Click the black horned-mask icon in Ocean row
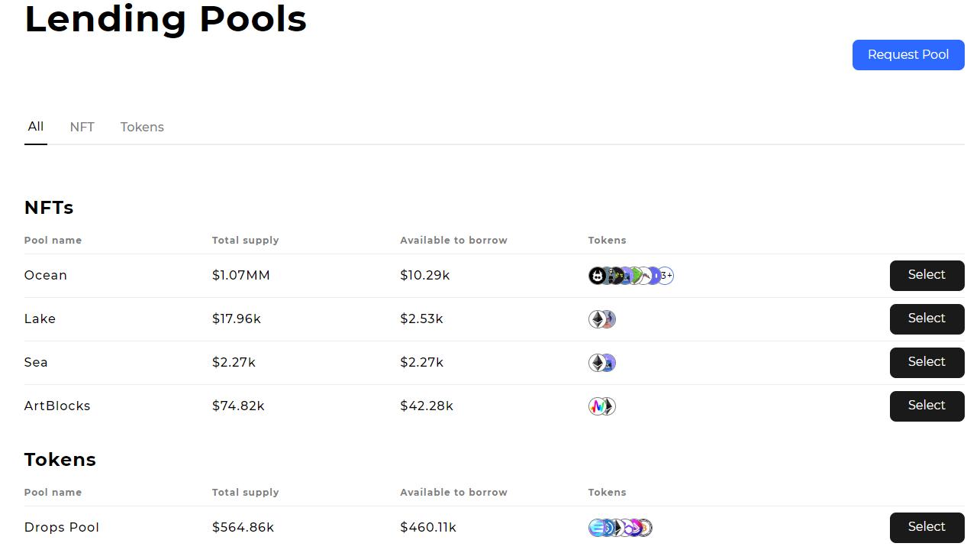This screenshot has height=553, width=980. (597, 276)
